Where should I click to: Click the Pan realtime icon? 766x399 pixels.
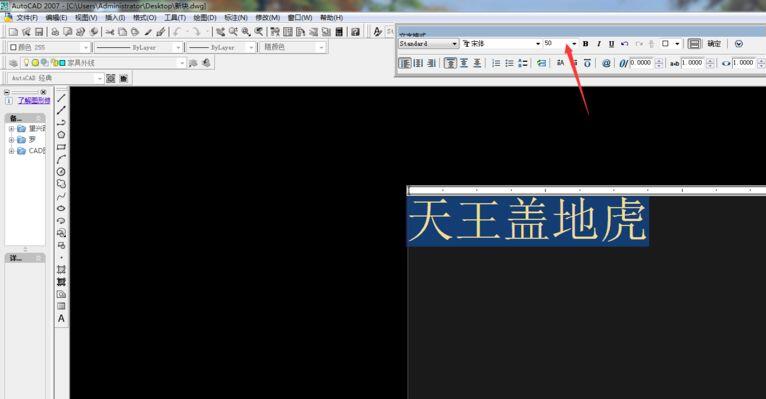[221, 32]
